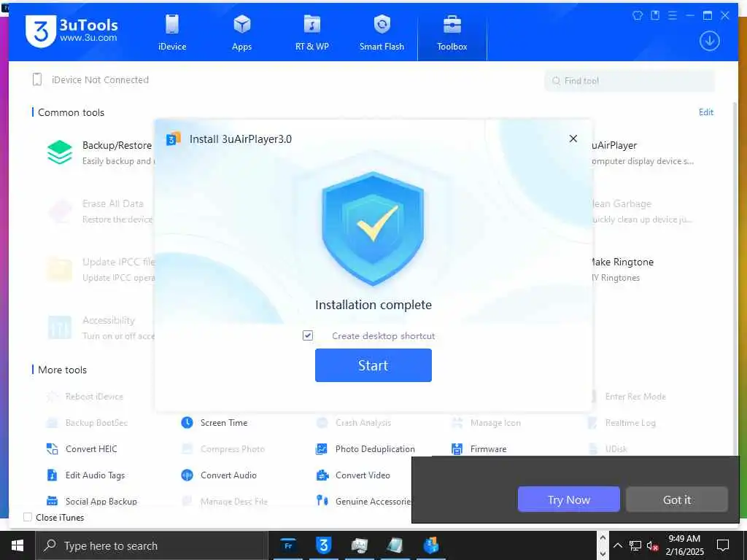Click the Try Now button
The height and width of the screenshot is (560, 747).
click(x=569, y=499)
